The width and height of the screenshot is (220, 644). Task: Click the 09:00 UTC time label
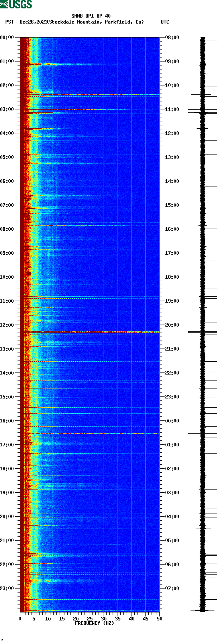[172, 61]
